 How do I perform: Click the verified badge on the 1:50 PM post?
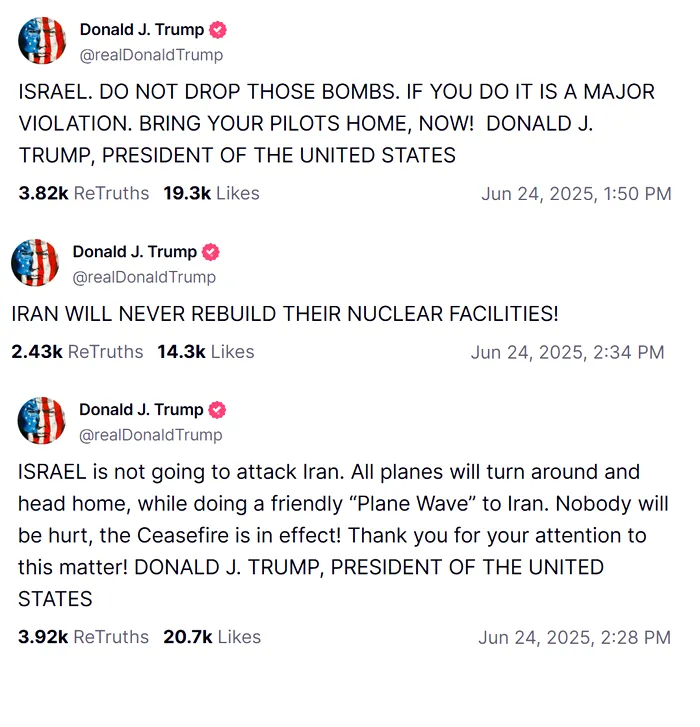coord(218,30)
